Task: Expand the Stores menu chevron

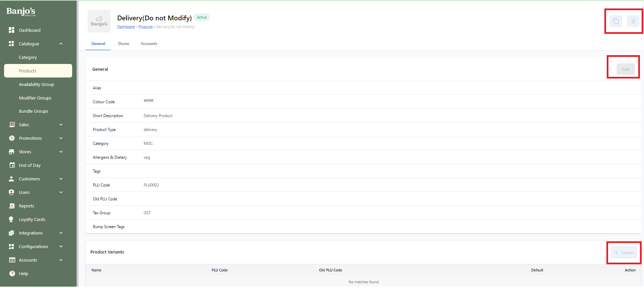Action: click(61, 152)
